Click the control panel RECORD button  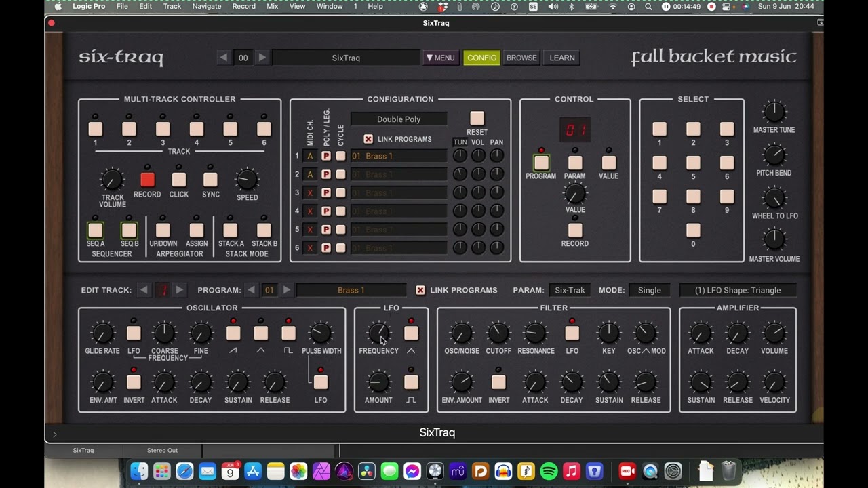click(575, 230)
